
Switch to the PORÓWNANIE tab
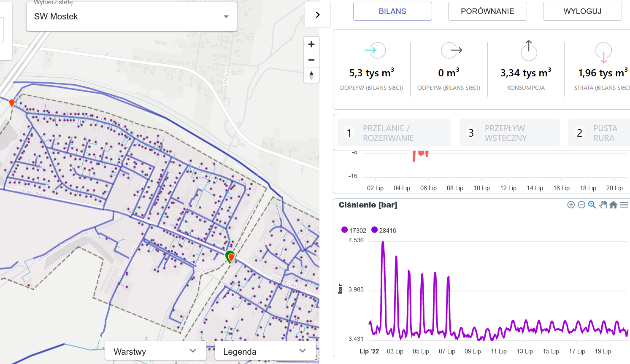487,11
